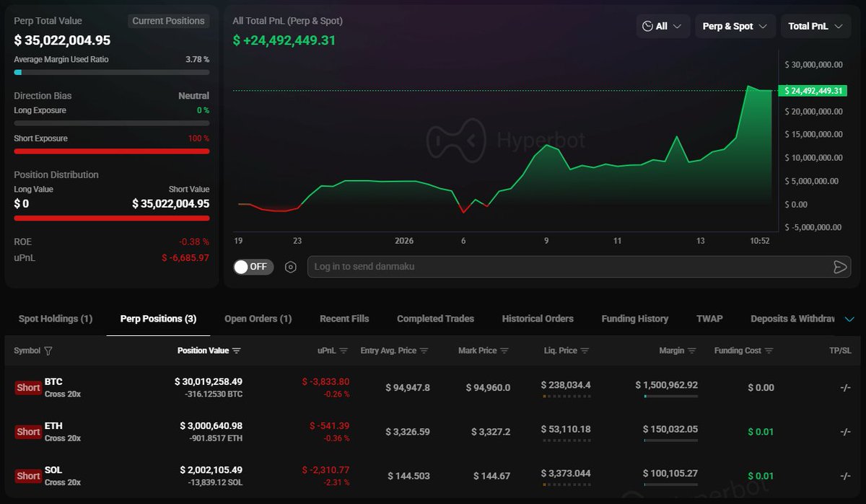Open the Total PnL dropdown

(815, 27)
